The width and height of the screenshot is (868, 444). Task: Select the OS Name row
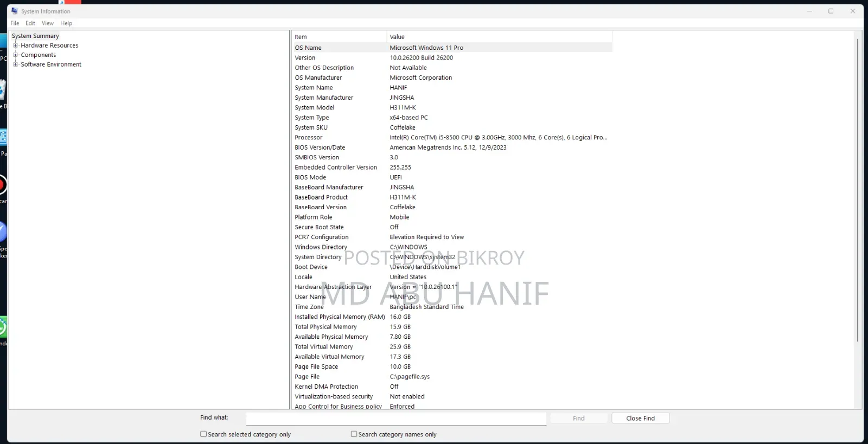[452, 48]
